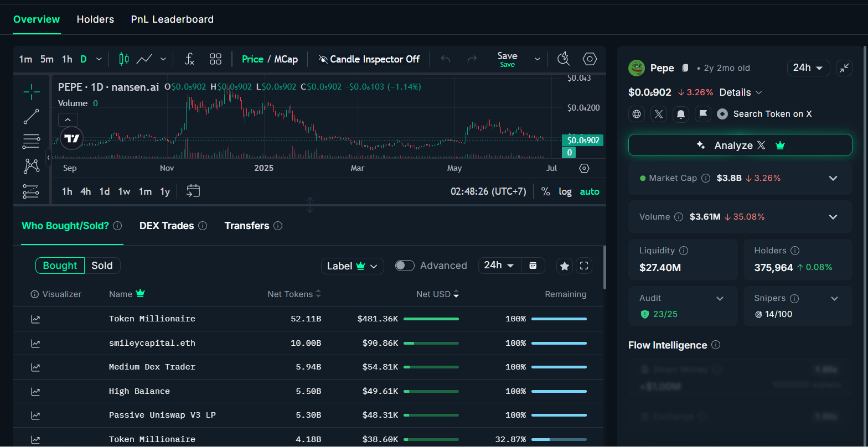
Task: Flag the Pepe token
Action: coord(703,114)
